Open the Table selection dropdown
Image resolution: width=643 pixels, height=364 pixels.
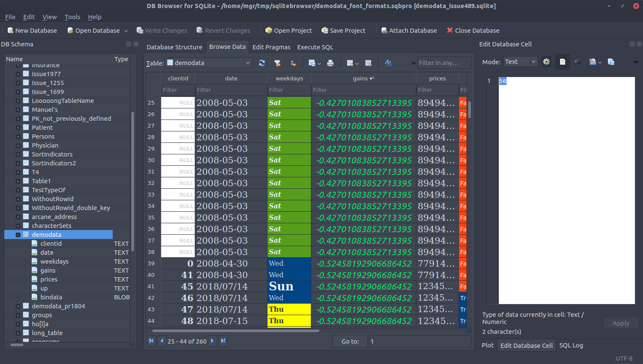coord(247,63)
